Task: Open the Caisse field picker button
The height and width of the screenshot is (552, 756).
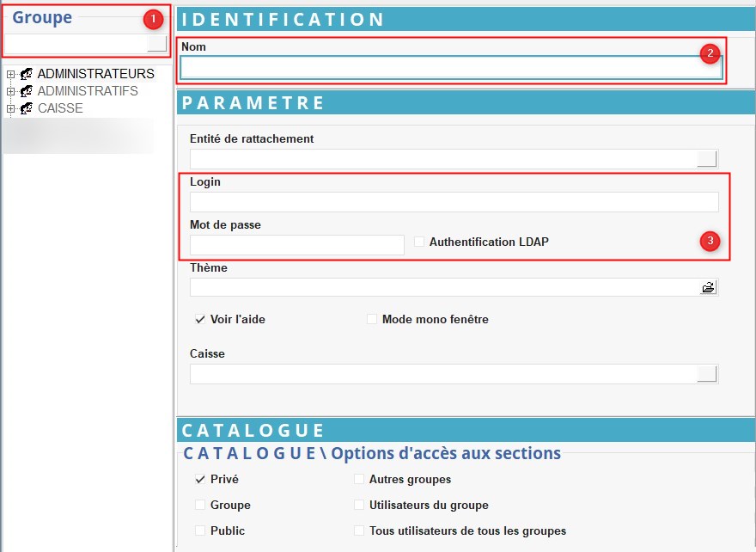Action: 707,373
